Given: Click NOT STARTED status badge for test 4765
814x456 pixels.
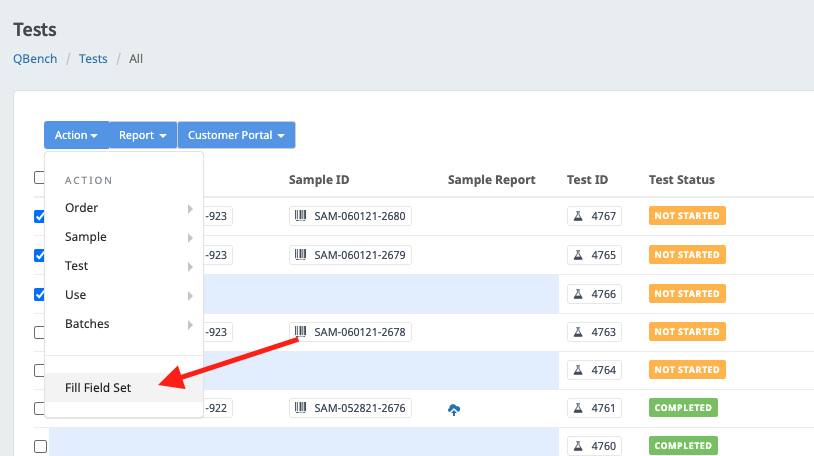Looking at the screenshot, I should (687, 255).
